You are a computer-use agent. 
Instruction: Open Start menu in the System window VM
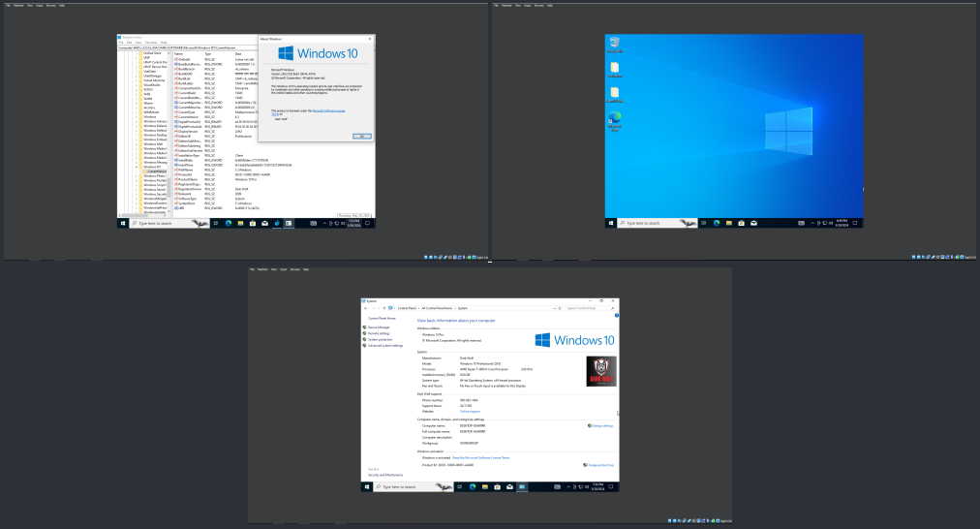pyautogui.click(x=367, y=487)
